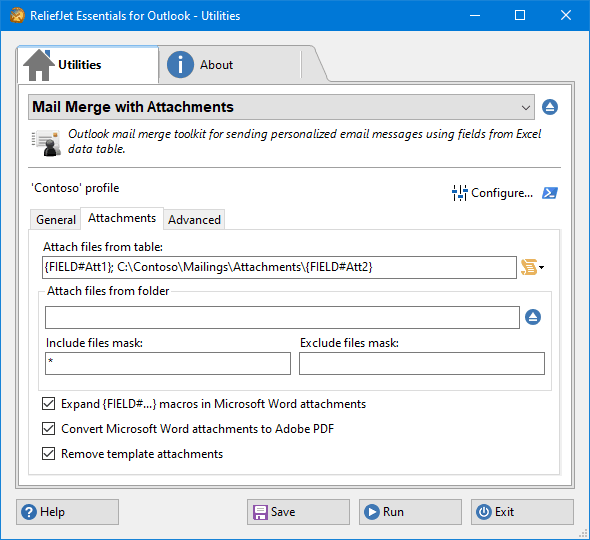Click the mail merge contact card icon
The height and width of the screenshot is (540, 590).
(x=46, y=143)
